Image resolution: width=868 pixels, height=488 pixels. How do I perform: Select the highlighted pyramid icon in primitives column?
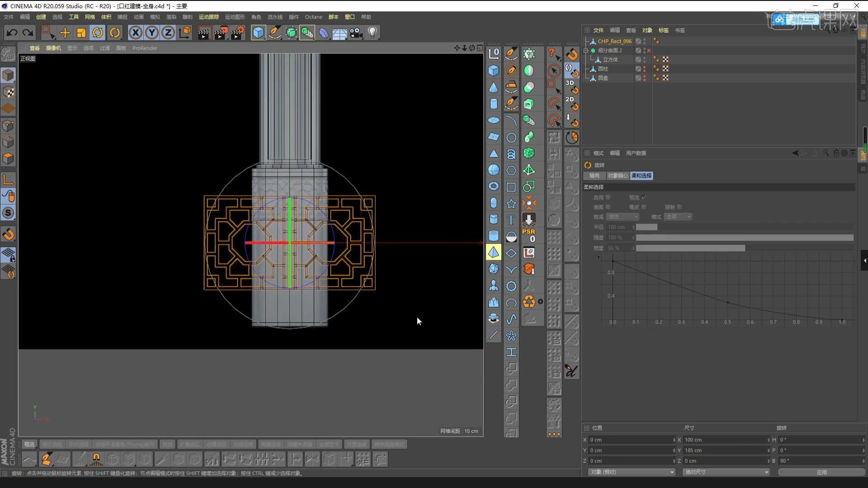[494, 252]
